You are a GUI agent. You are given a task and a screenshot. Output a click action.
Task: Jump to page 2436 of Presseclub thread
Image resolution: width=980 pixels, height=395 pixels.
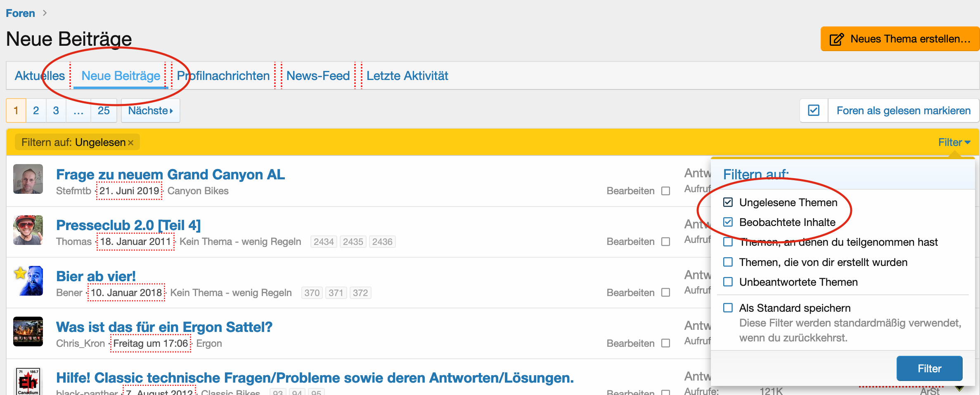coord(382,242)
